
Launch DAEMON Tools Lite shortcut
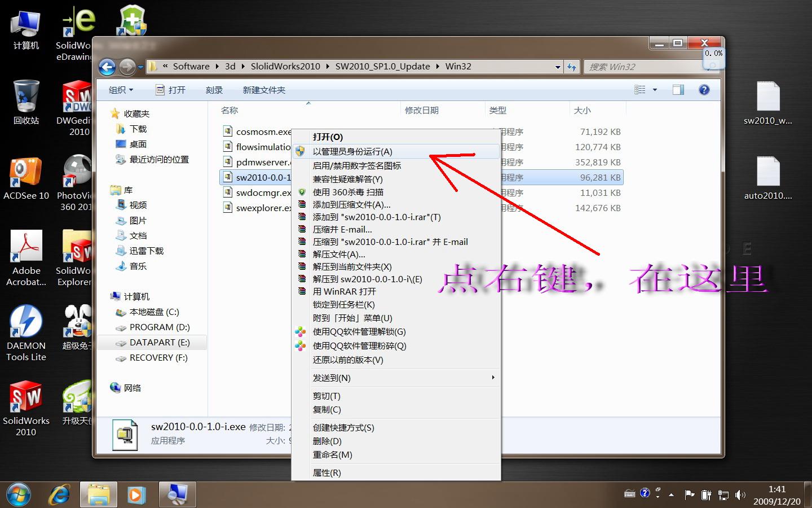click(x=26, y=333)
